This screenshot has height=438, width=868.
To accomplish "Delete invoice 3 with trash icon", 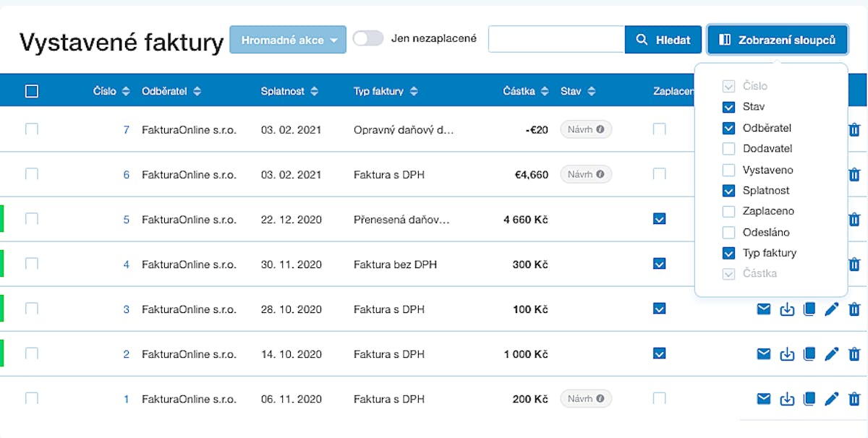I will [854, 309].
